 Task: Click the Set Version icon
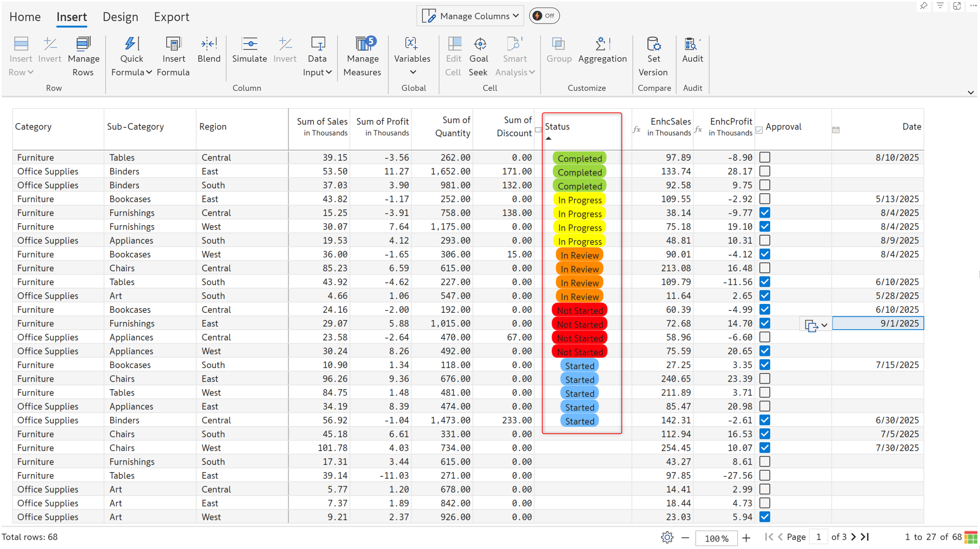(653, 44)
